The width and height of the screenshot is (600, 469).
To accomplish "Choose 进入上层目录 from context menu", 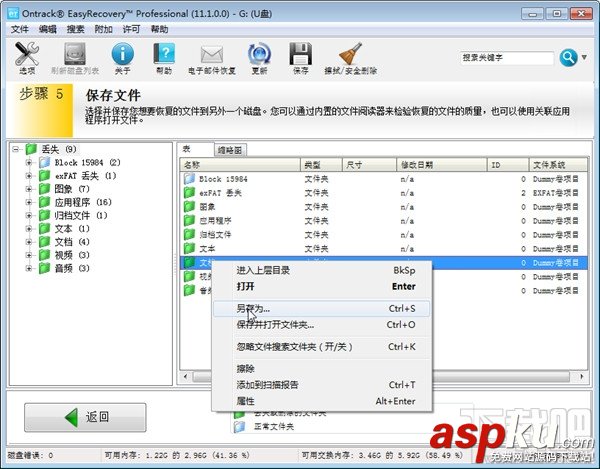I will pyautogui.click(x=321, y=270).
